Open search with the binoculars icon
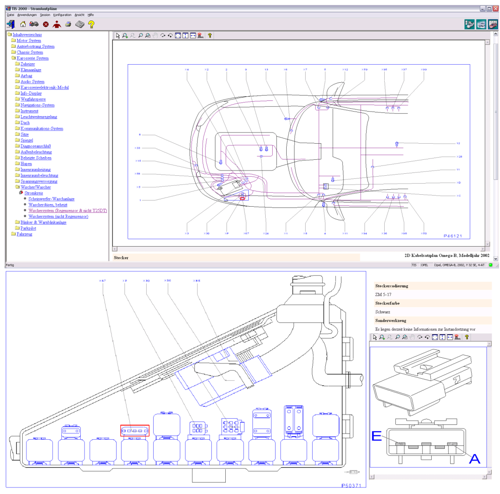The image size is (500, 494). (34, 24)
